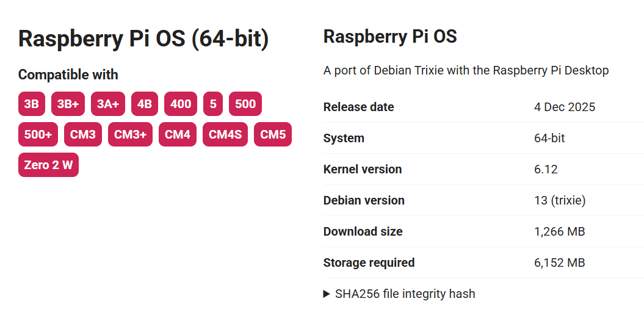Click the CM4 compatibility badge

(178, 134)
